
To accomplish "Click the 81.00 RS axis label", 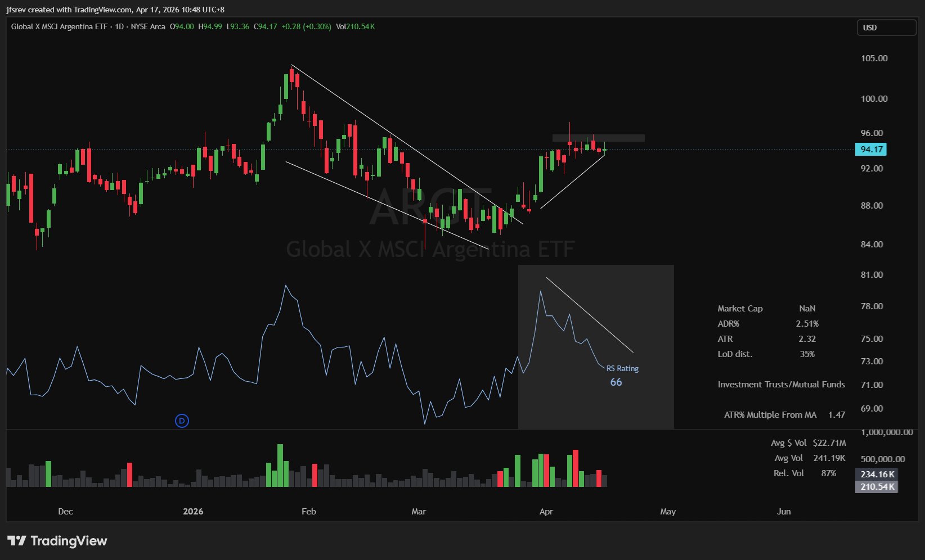I will [872, 275].
